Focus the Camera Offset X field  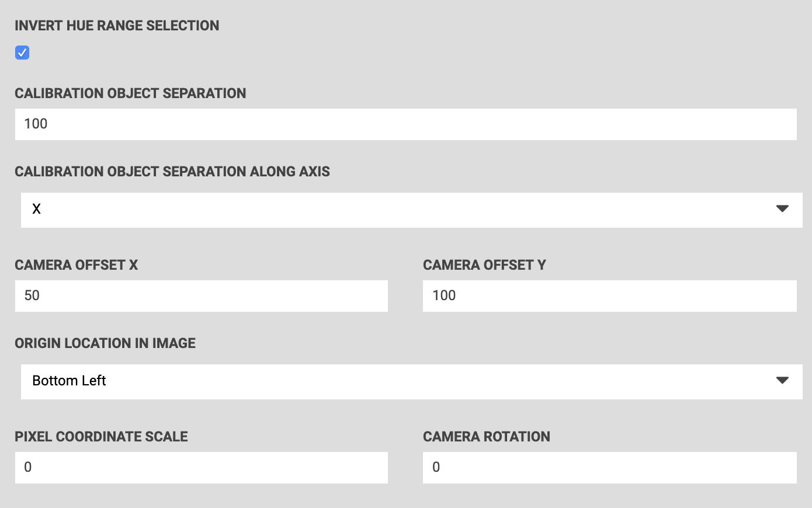click(201, 295)
